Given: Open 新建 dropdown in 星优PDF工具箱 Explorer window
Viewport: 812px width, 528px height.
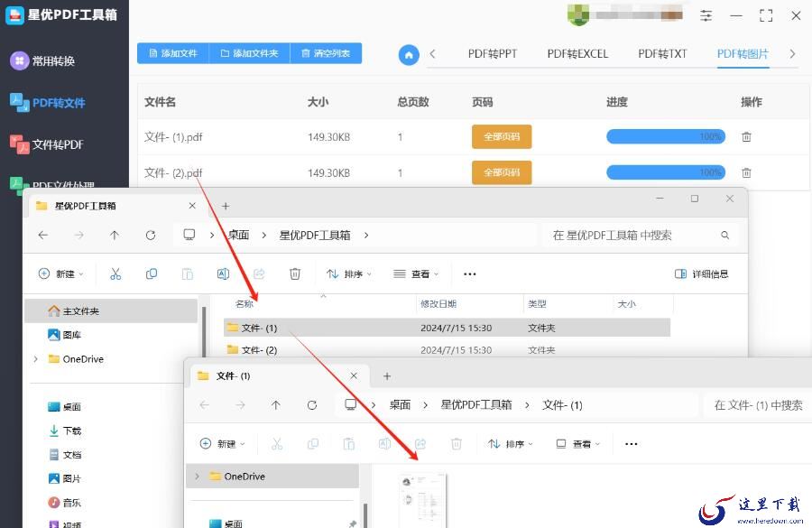Looking at the screenshot, I should 61,274.
